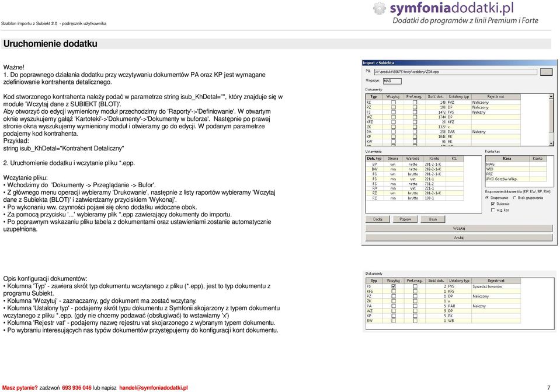560x392 pixels.
Task: Click 'Ilość dok.' header in Import z Subiekta dialog
Action: (x=436, y=97)
